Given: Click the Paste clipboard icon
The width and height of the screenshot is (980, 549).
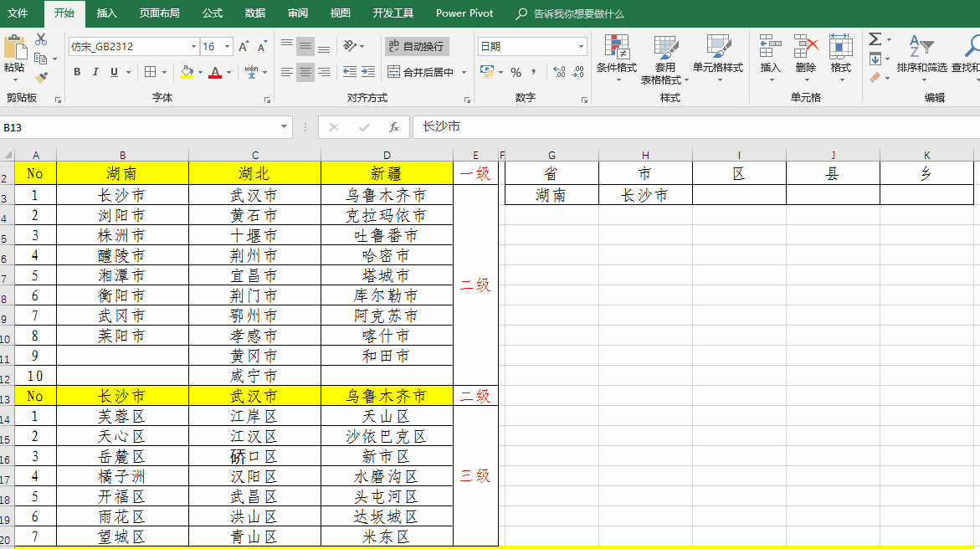Looking at the screenshot, I should tap(14, 48).
